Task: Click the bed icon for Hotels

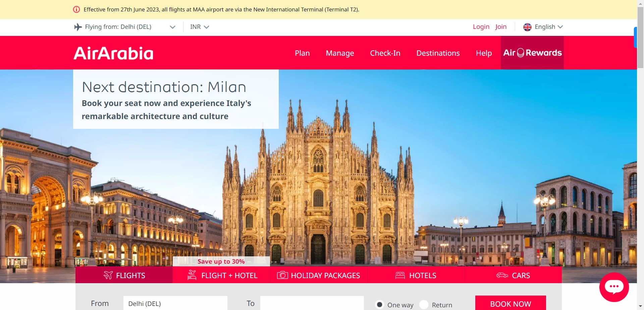Action: pos(400,275)
